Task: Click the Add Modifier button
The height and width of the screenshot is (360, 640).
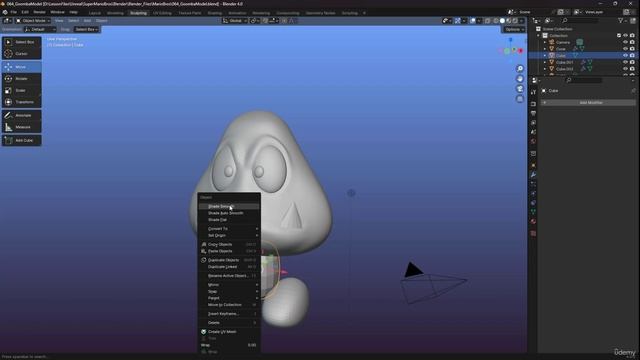Action: click(588, 102)
